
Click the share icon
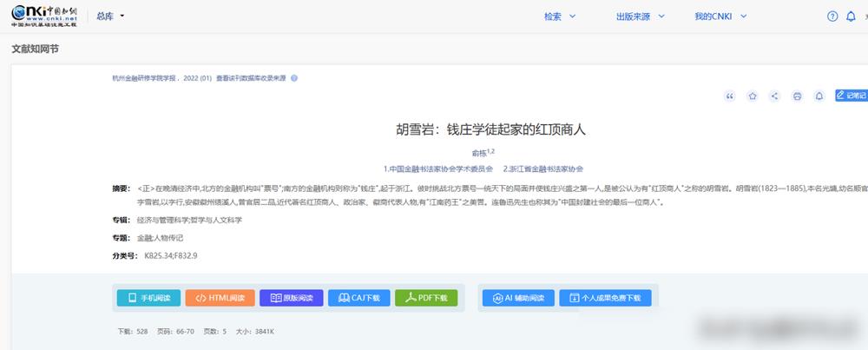(x=774, y=96)
